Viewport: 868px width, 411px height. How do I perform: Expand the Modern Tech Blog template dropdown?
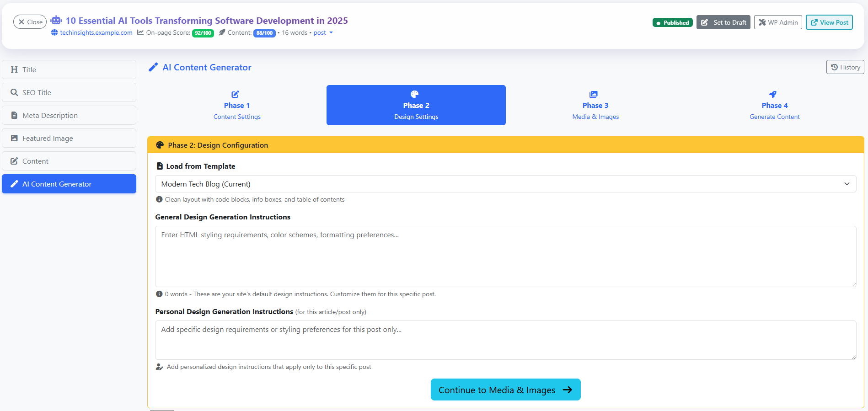point(506,184)
